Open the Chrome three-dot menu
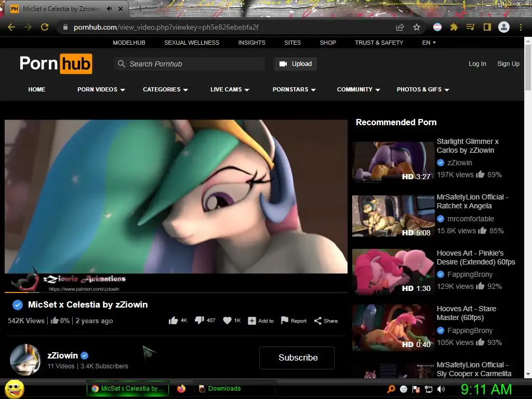 point(521,27)
